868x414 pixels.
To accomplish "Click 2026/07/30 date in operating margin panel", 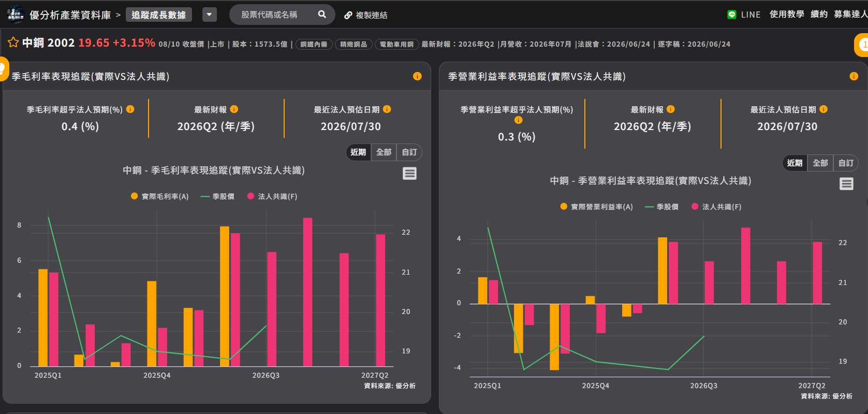I will pos(787,126).
